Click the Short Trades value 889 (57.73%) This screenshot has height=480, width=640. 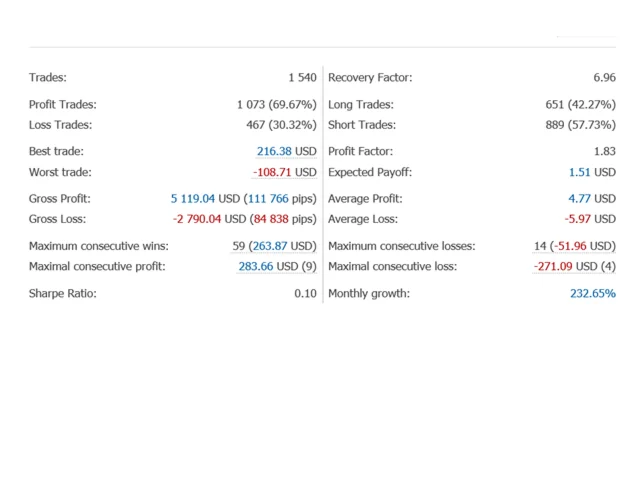pyautogui.click(x=580, y=125)
